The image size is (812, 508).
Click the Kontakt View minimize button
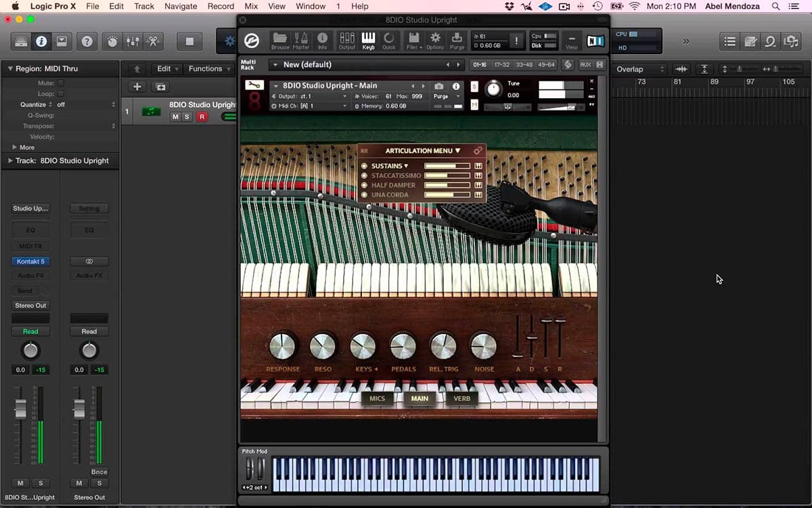[x=572, y=41]
